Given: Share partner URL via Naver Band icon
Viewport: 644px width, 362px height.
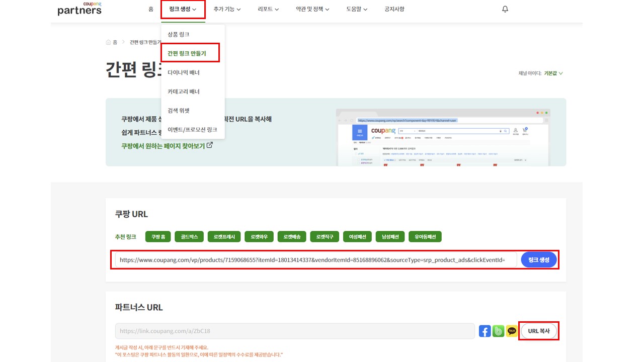Looking at the screenshot, I should (x=499, y=331).
